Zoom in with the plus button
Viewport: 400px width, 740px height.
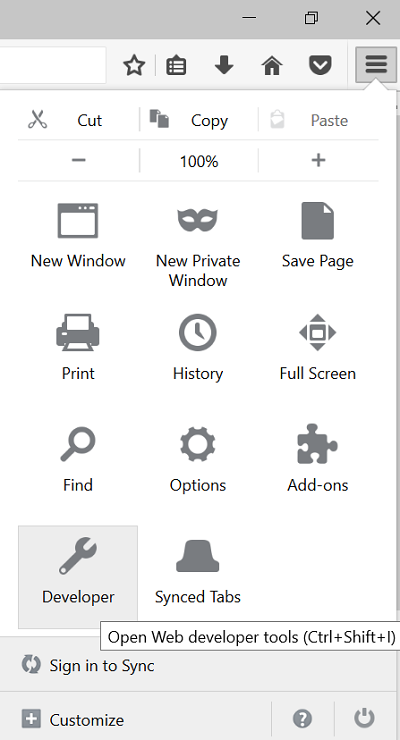(x=318, y=160)
